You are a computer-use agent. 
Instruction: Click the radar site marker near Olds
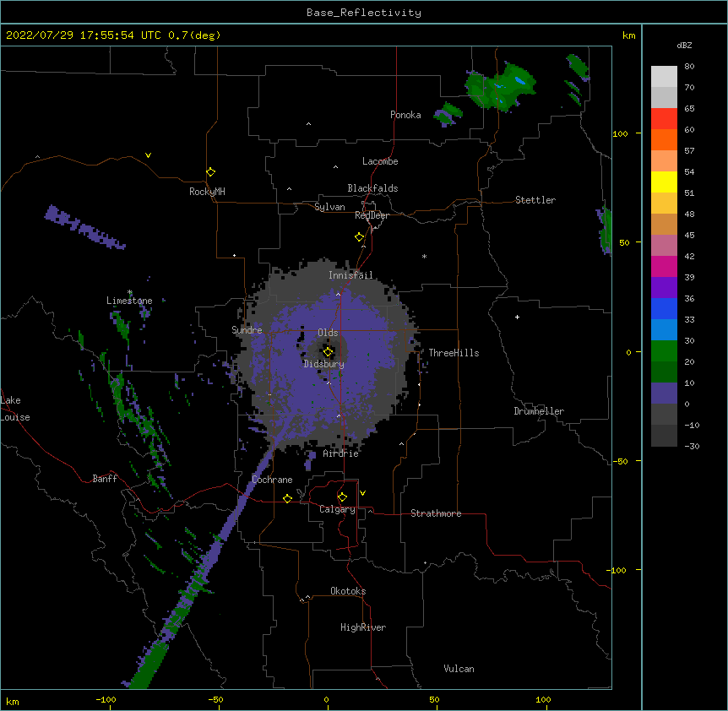point(328,352)
